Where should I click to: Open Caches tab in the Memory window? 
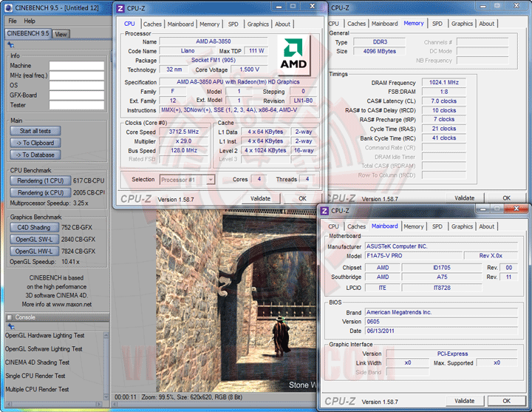357,24
